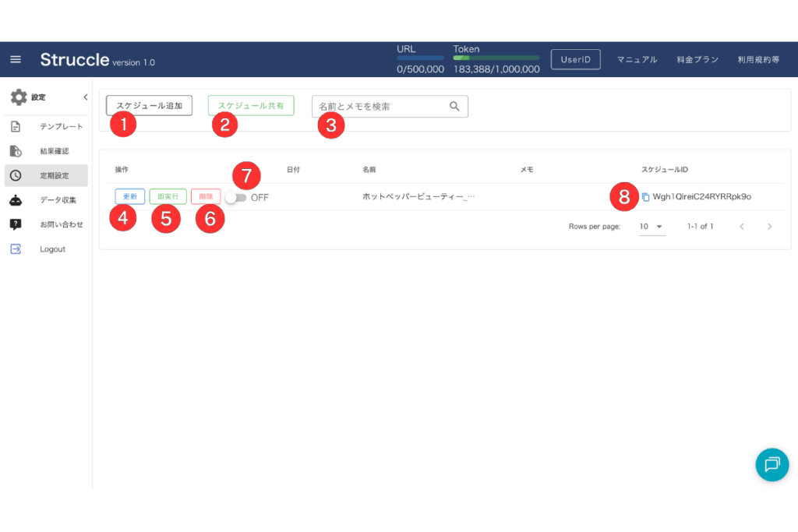Click the Logout icon in sidebar
798x532 pixels.
pos(16,249)
